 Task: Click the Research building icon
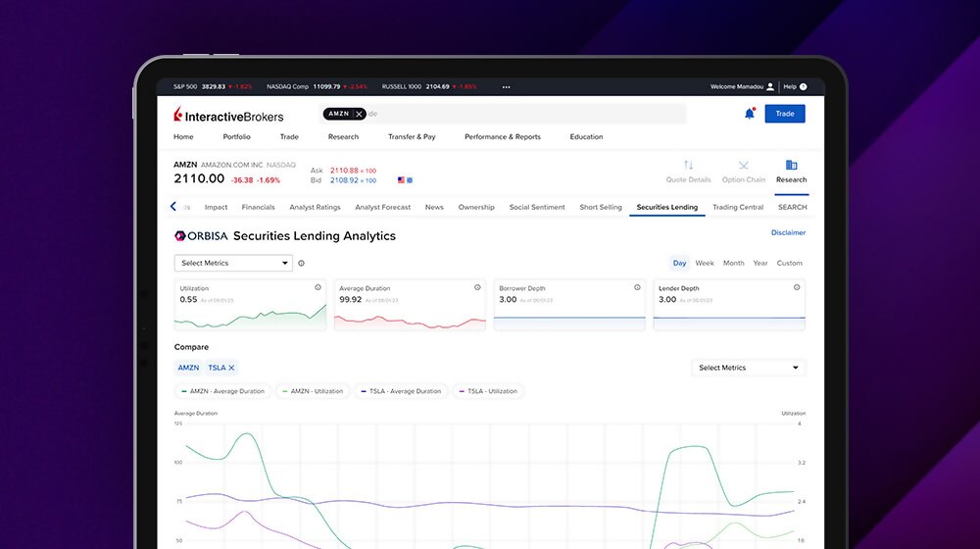click(791, 165)
